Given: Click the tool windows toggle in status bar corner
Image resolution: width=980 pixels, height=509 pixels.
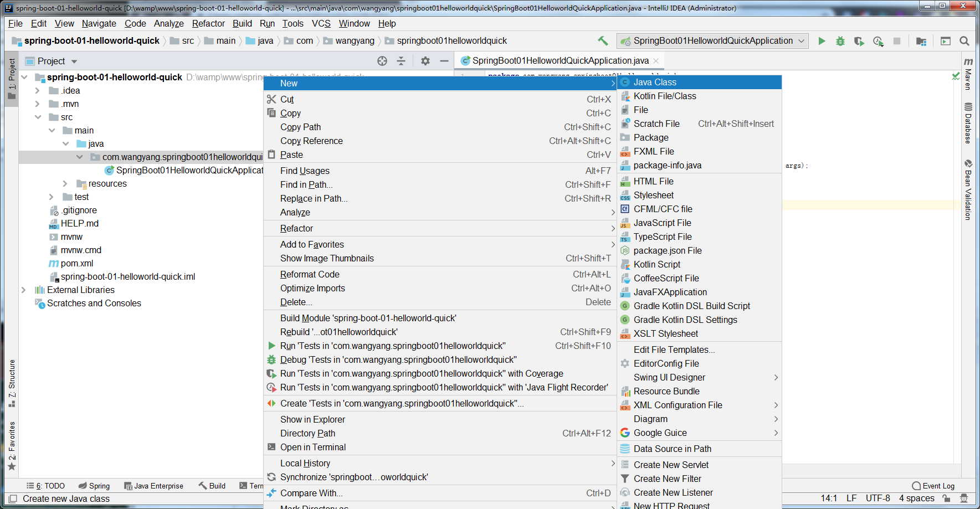Looking at the screenshot, I should tap(13, 498).
